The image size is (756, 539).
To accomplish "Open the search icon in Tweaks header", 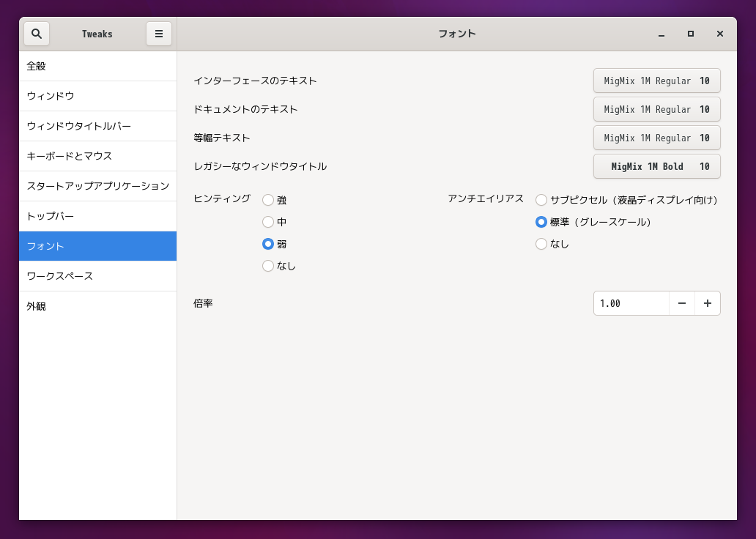I will click(37, 34).
